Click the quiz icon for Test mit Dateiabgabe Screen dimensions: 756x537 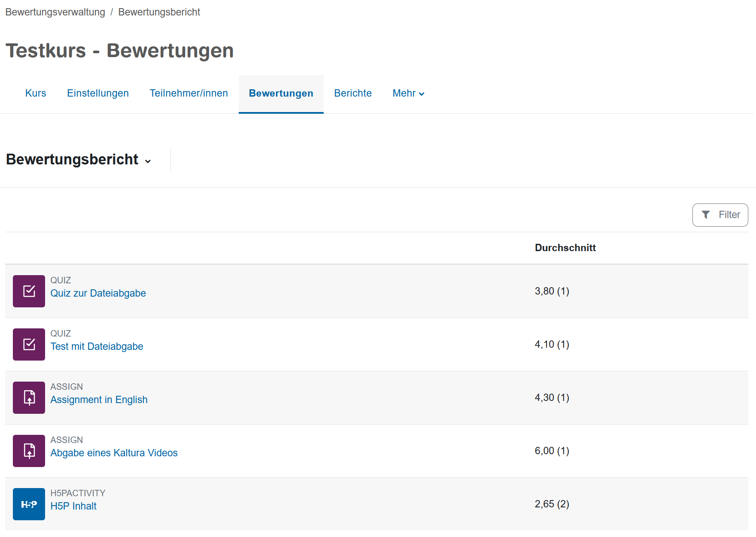click(x=29, y=344)
